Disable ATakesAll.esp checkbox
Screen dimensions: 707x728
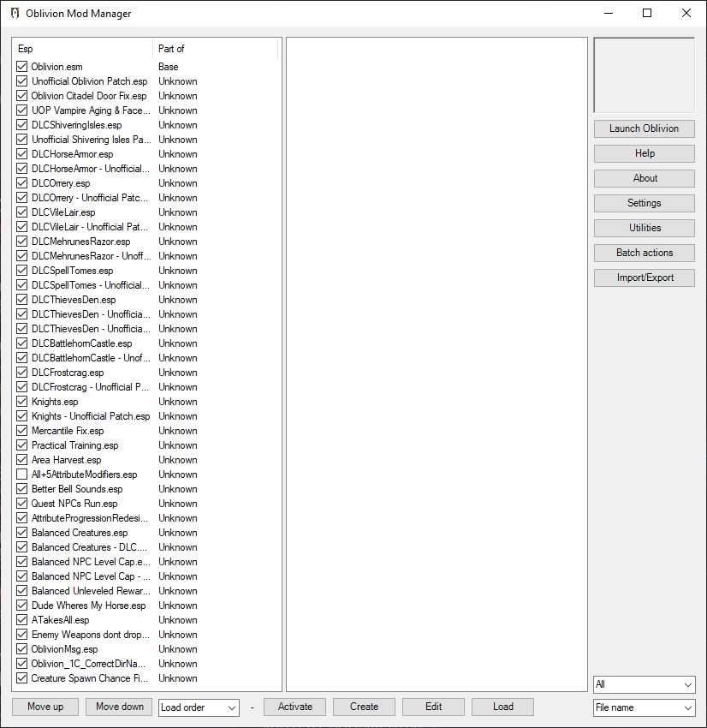pos(21,620)
